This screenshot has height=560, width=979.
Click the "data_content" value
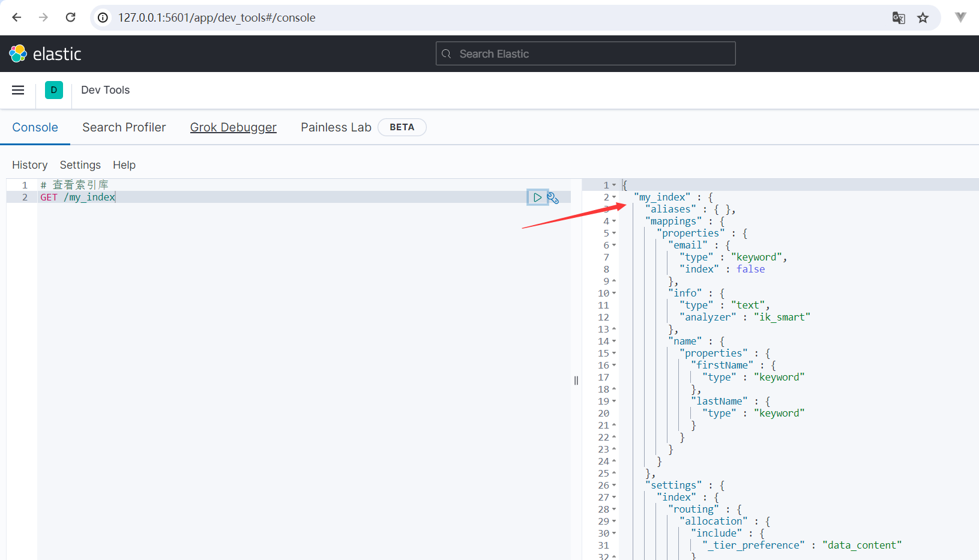coord(862,546)
